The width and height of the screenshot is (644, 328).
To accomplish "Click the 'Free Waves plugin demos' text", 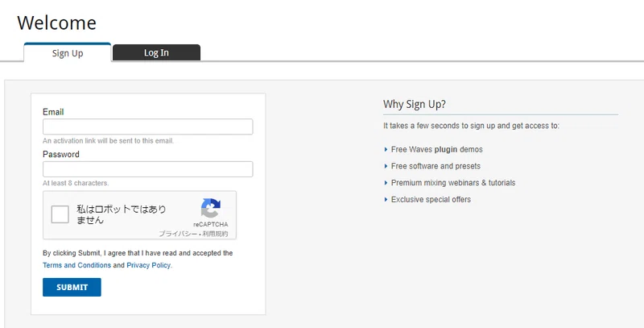I will (x=436, y=150).
